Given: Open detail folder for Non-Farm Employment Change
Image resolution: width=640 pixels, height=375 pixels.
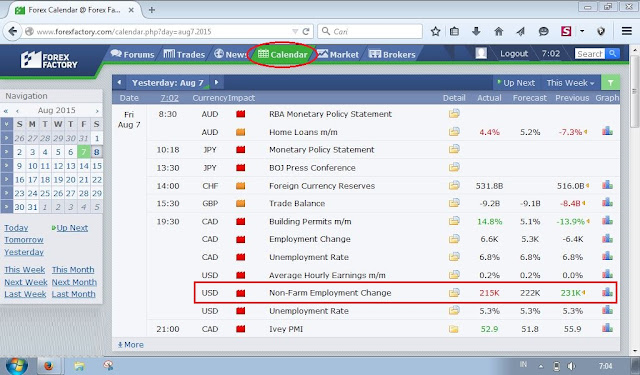Looking at the screenshot, I should tap(454, 293).
